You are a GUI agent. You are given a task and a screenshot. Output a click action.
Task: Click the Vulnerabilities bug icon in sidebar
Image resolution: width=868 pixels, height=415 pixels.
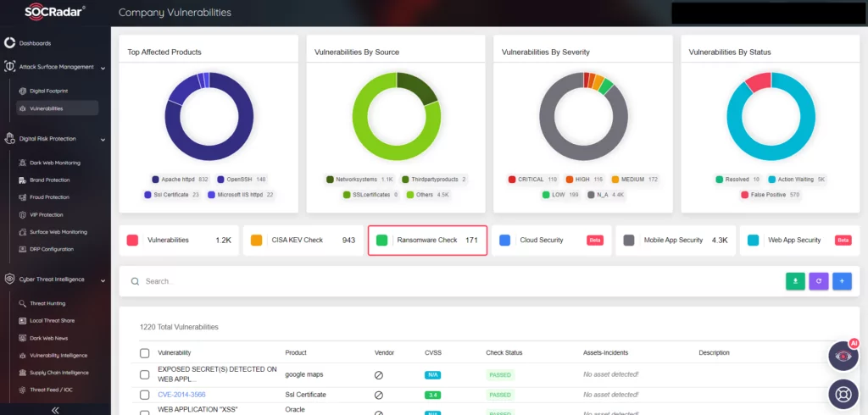23,108
